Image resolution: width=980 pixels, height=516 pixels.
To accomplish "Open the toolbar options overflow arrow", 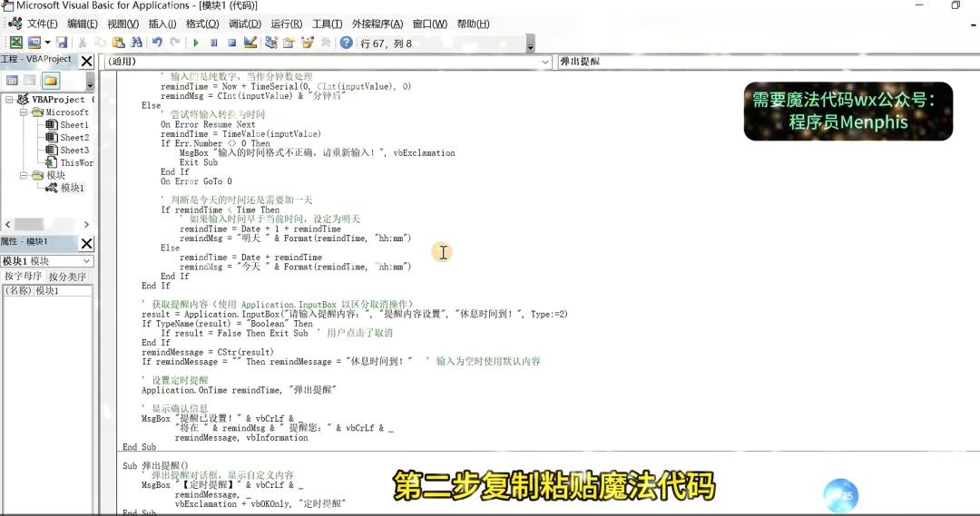I will 530,44.
